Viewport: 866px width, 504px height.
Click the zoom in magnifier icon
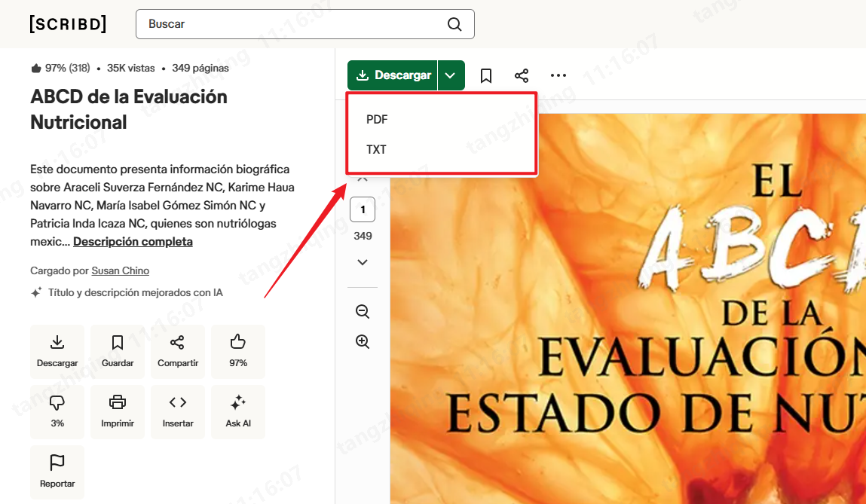click(x=363, y=341)
